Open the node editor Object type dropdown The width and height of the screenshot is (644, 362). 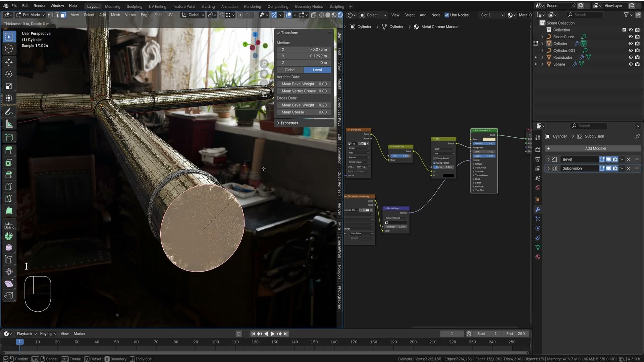373,15
